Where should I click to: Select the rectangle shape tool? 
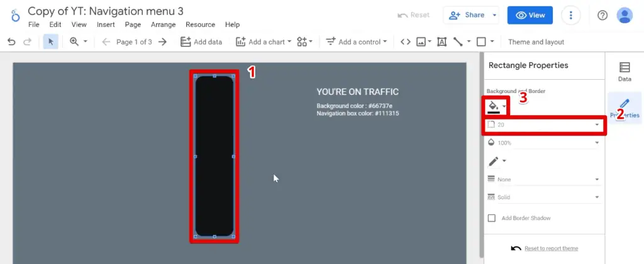tap(481, 42)
